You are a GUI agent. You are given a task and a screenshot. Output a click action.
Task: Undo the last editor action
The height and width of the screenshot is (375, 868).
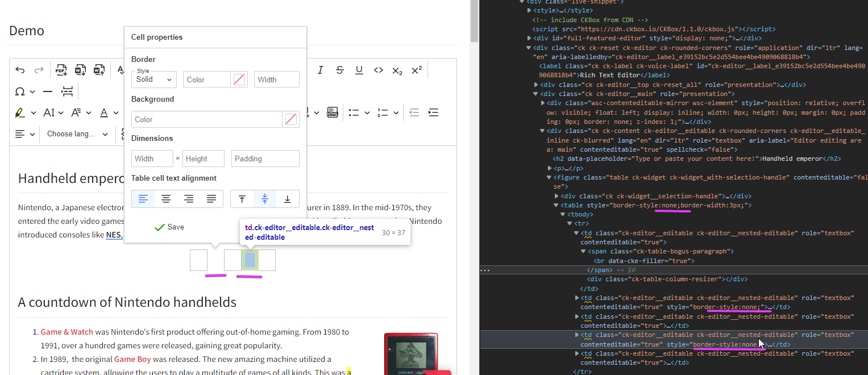(20, 70)
